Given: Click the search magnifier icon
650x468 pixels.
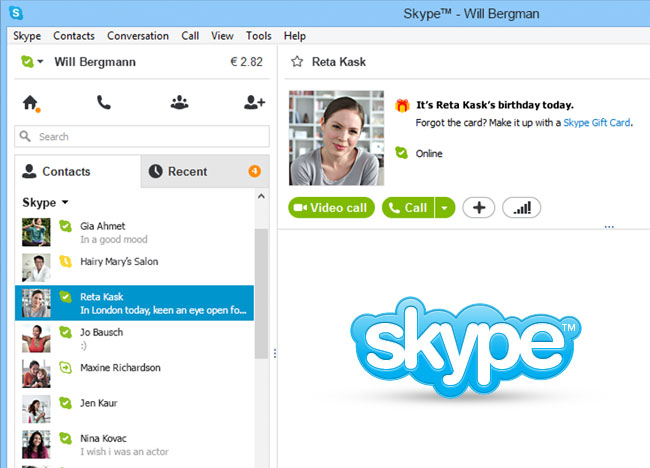Looking at the screenshot, I should coord(25,136).
